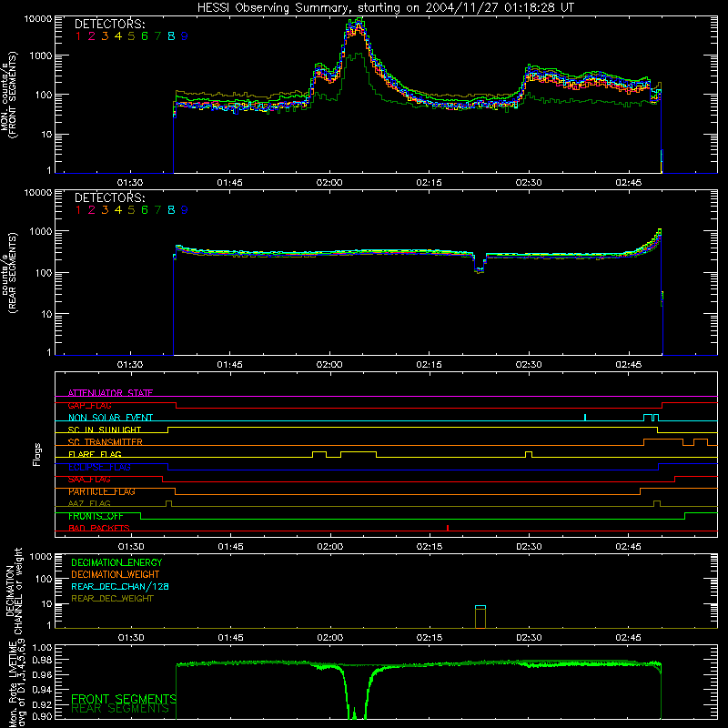Click the HESSI Observing Summary title text
This screenshot has width=728, height=728.
(385, 7)
